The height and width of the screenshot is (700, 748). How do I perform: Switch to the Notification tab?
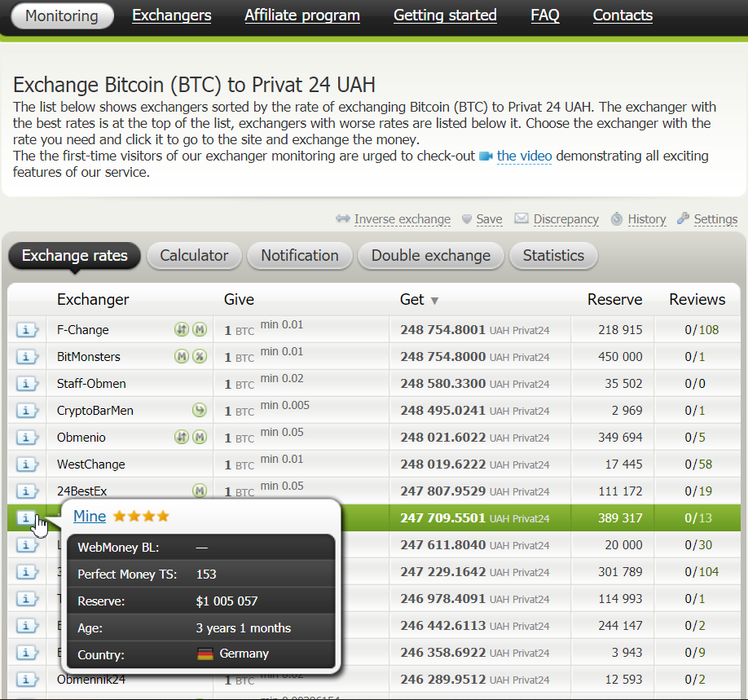pyautogui.click(x=300, y=256)
